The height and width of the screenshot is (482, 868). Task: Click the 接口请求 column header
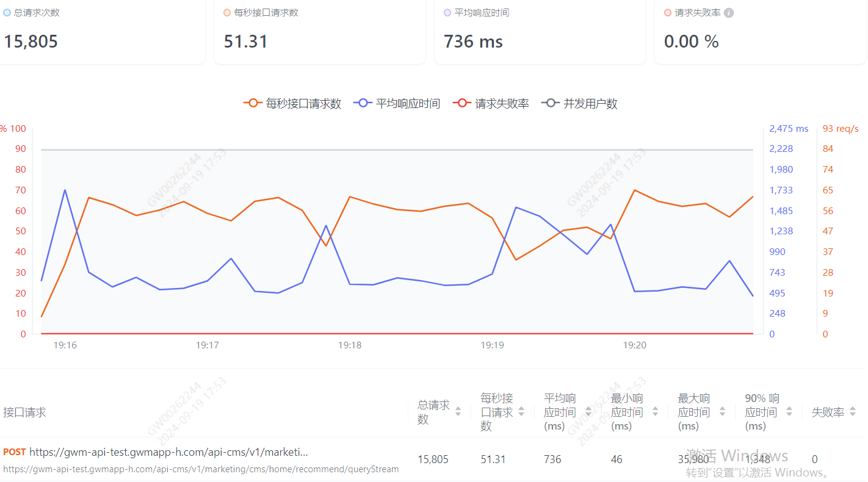tap(24, 412)
